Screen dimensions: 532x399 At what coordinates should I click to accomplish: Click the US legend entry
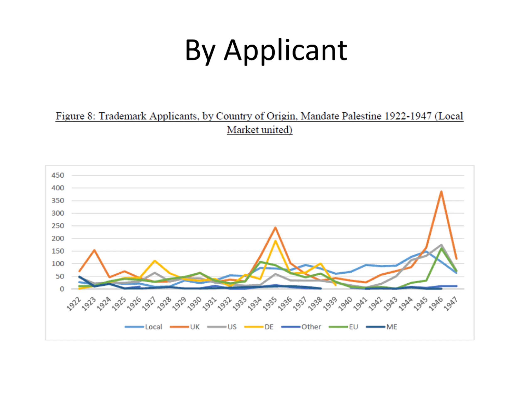[222, 327]
